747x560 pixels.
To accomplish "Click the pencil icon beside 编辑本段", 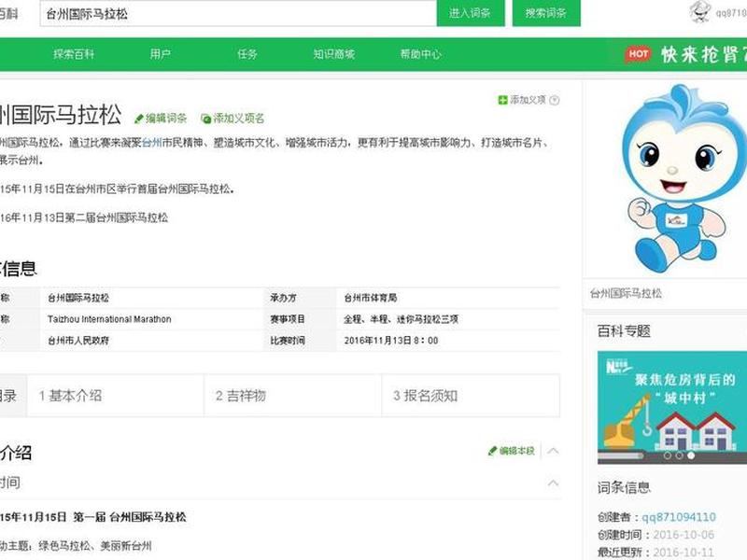I will (493, 451).
